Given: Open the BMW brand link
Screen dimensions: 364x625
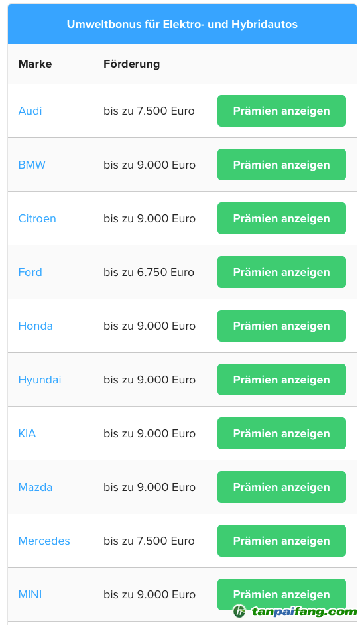Looking at the screenshot, I should [32, 165].
